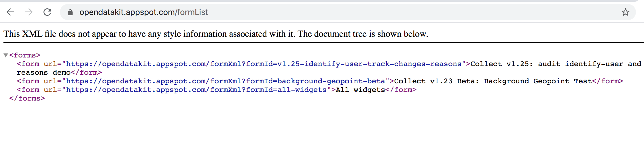The width and height of the screenshot is (644, 150).
Task: Click the closing </forms> tag
Action: (27, 98)
